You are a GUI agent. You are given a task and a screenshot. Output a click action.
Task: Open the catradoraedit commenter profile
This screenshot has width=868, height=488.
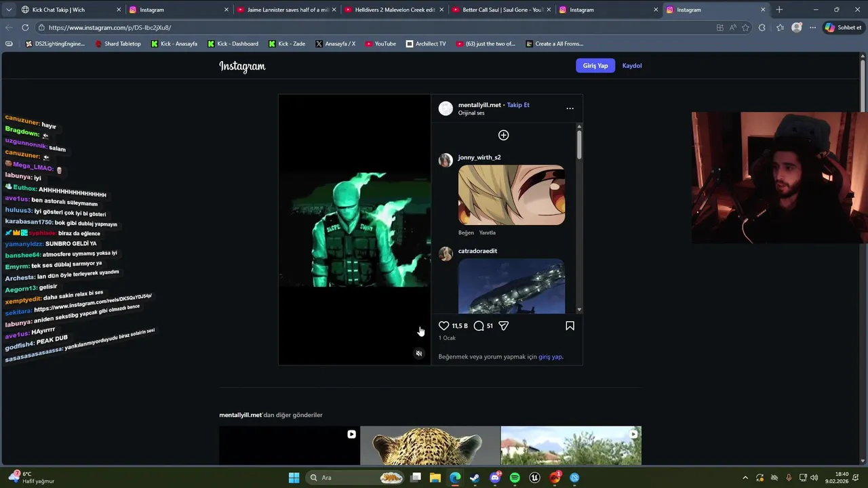tap(477, 251)
